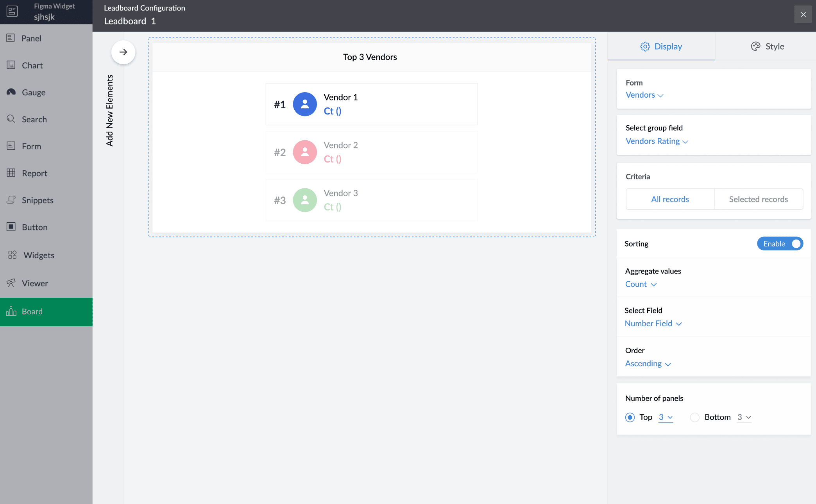Switch to the Display tab
Image resolution: width=816 pixels, height=504 pixels.
661,46
